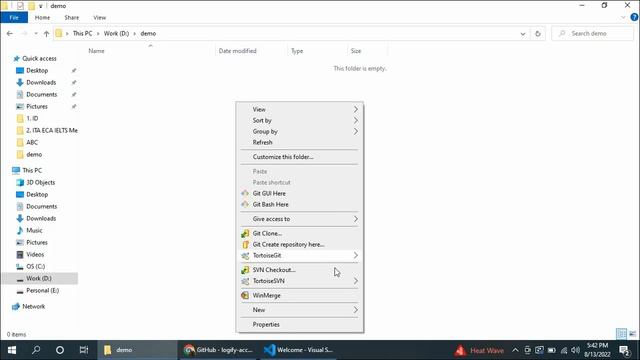Screen dimensions: 640x360
Task: Open the notification center icon
Action: click(624, 350)
